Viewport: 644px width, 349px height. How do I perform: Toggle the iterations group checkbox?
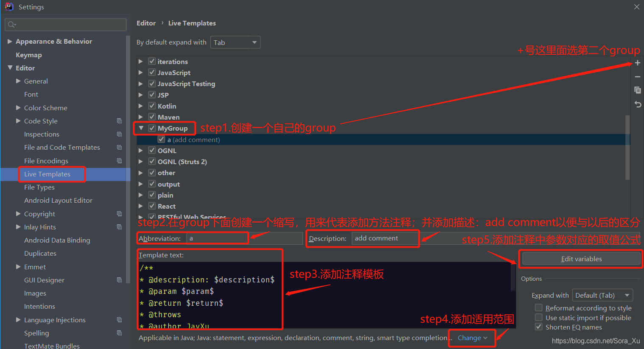[152, 61]
